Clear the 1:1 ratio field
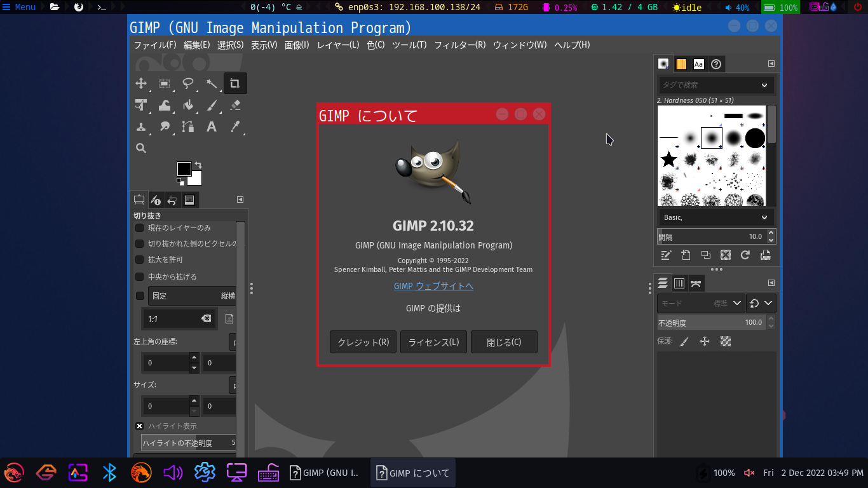The height and width of the screenshot is (488, 868). coord(206,318)
